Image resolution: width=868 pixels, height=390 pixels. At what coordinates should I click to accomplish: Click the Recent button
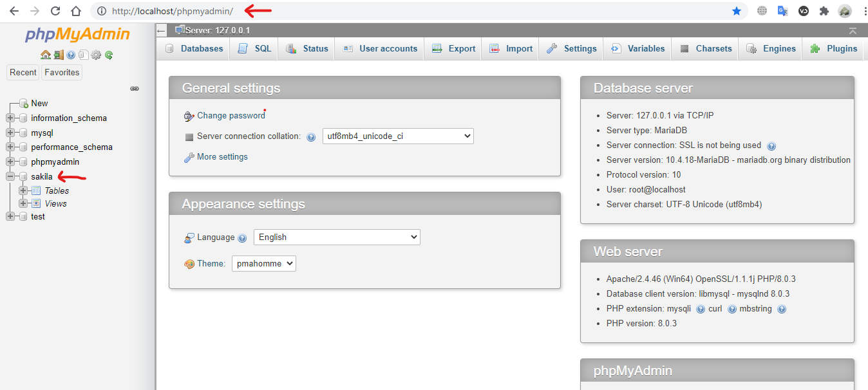(23, 72)
